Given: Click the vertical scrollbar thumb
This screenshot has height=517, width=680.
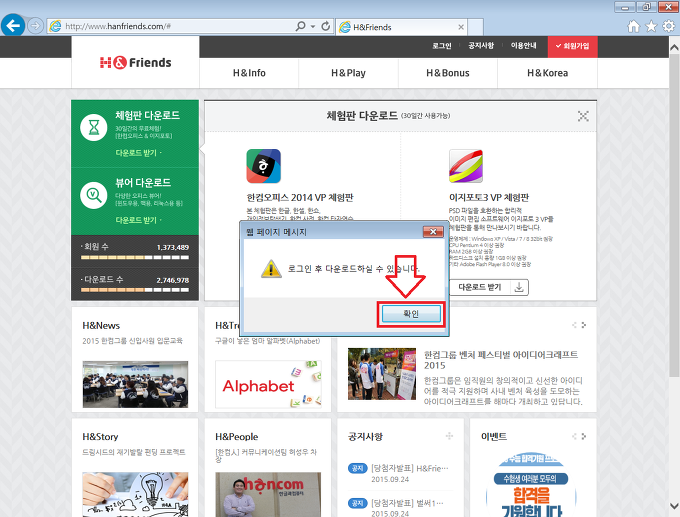Looking at the screenshot, I should pyautogui.click(x=674, y=215).
